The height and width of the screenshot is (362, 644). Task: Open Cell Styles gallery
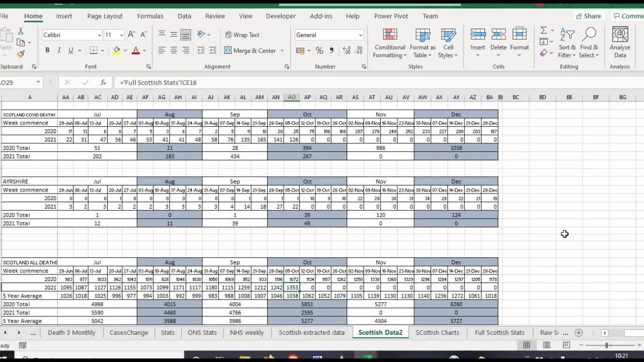click(448, 43)
